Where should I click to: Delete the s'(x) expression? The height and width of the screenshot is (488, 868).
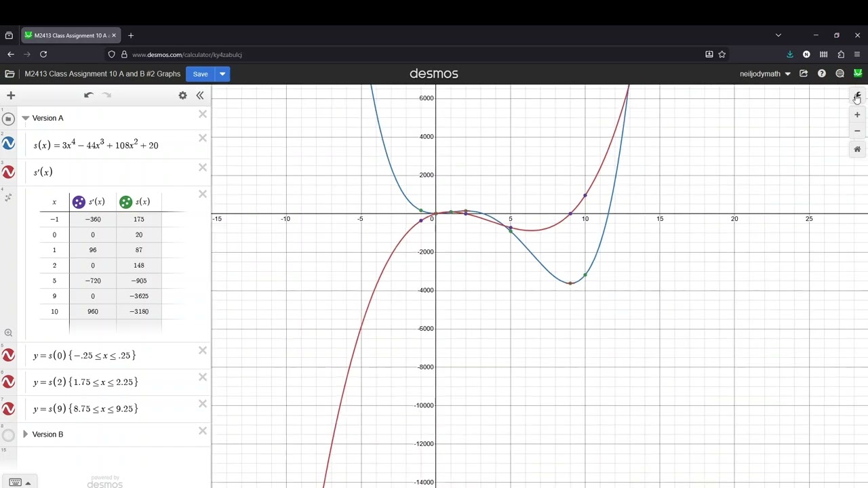pos(203,168)
